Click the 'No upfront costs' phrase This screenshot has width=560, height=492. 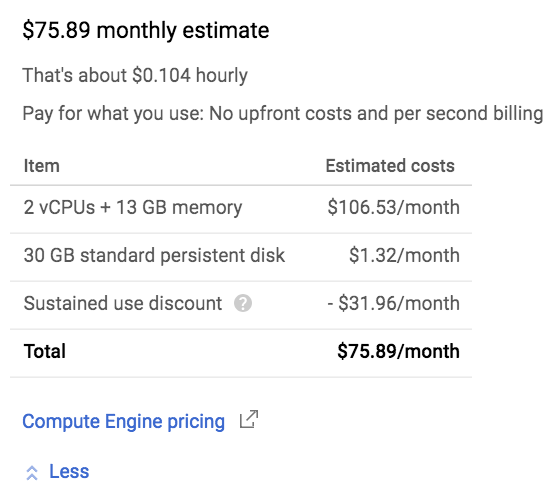(x=280, y=114)
